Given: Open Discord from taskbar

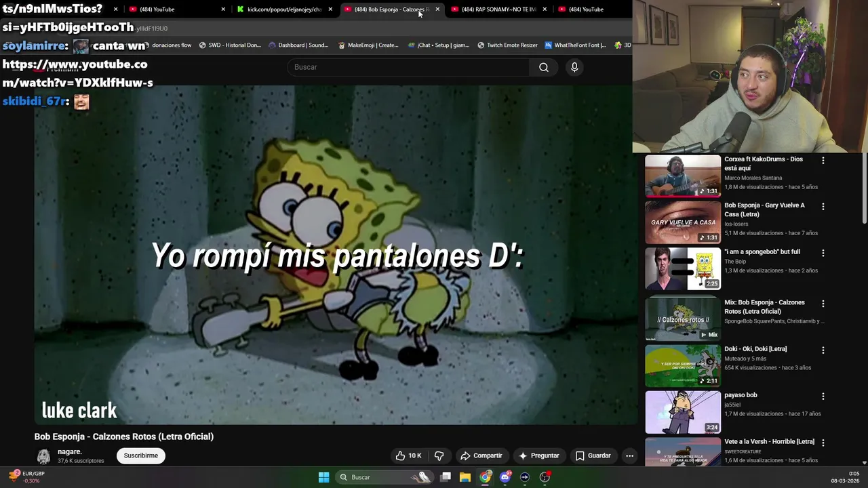Looking at the screenshot, I should coord(505,477).
